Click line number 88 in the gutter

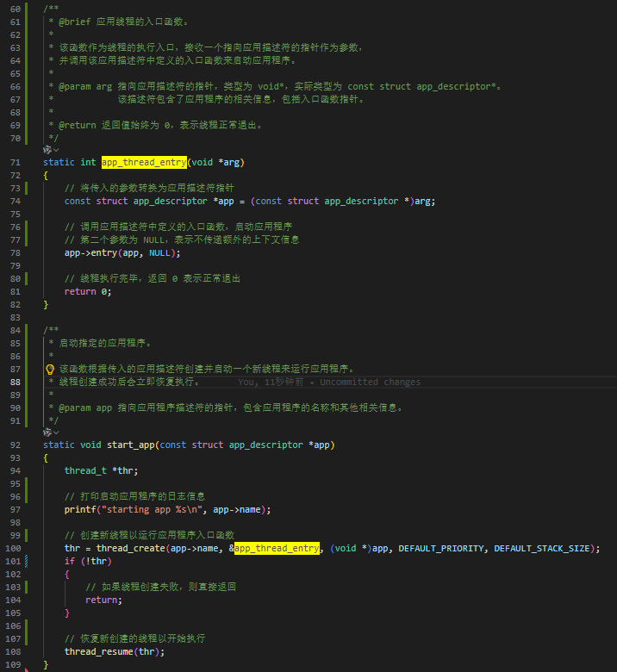16,382
